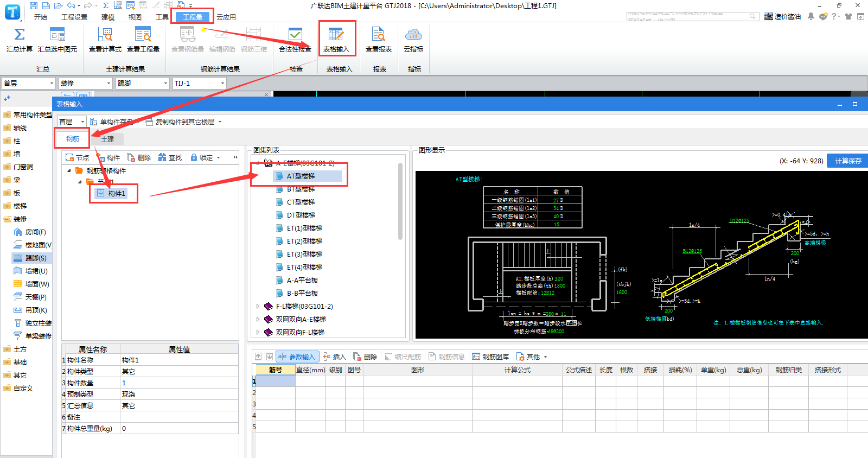Click 插入 row button
The image size is (868, 458).
[334, 357]
